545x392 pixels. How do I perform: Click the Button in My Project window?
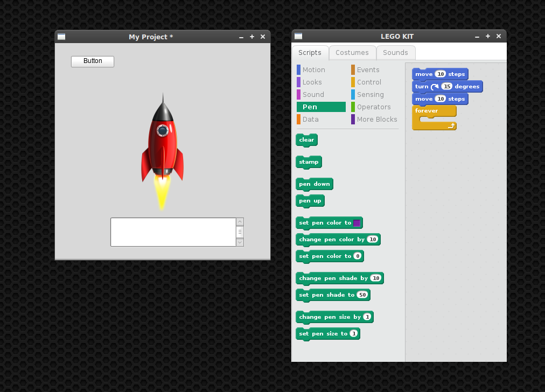tap(93, 61)
